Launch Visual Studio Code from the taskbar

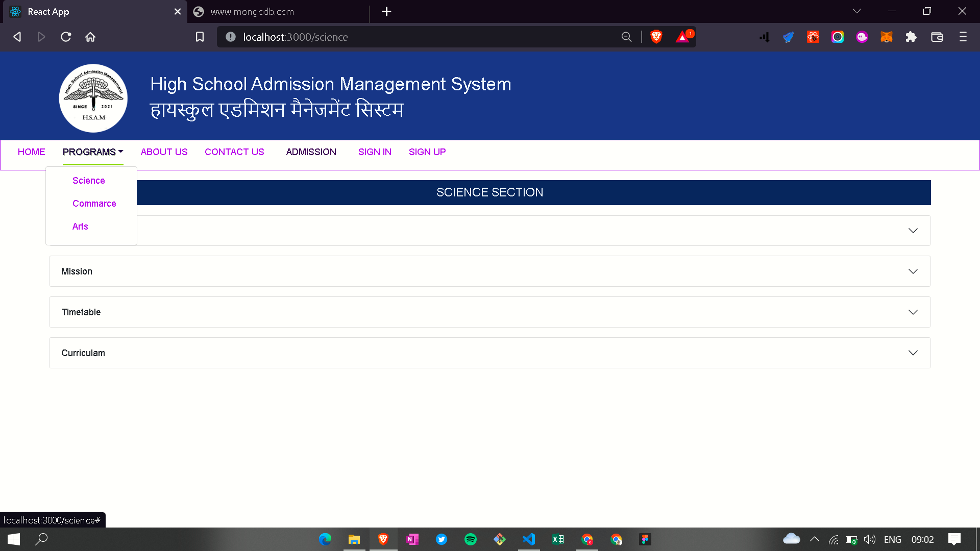(x=529, y=539)
